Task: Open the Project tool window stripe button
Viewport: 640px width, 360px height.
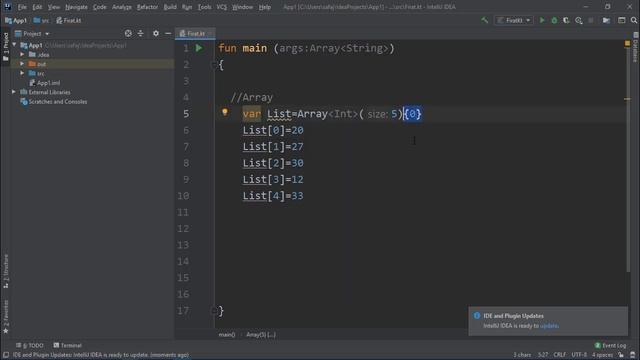Action: pos(6,46)
